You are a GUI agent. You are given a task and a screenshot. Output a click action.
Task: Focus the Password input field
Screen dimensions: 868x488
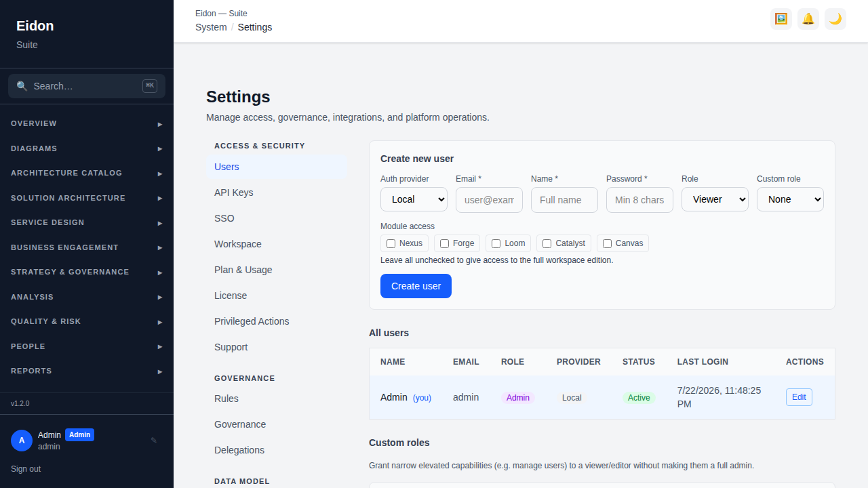pos(639,200)
